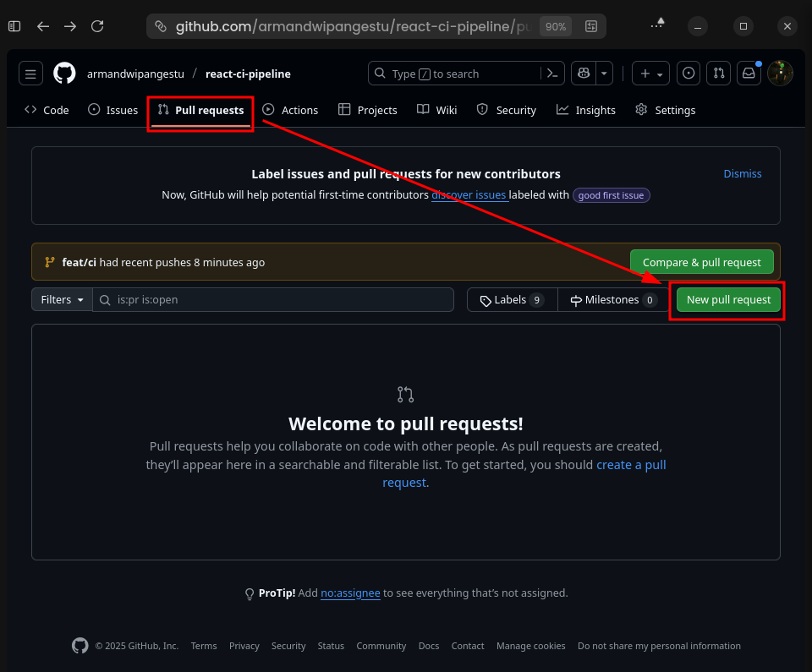Open the GitHub homepage via the Octocat logo
The width and height of the screenshot is (812, 672).
tap(63, 74)
